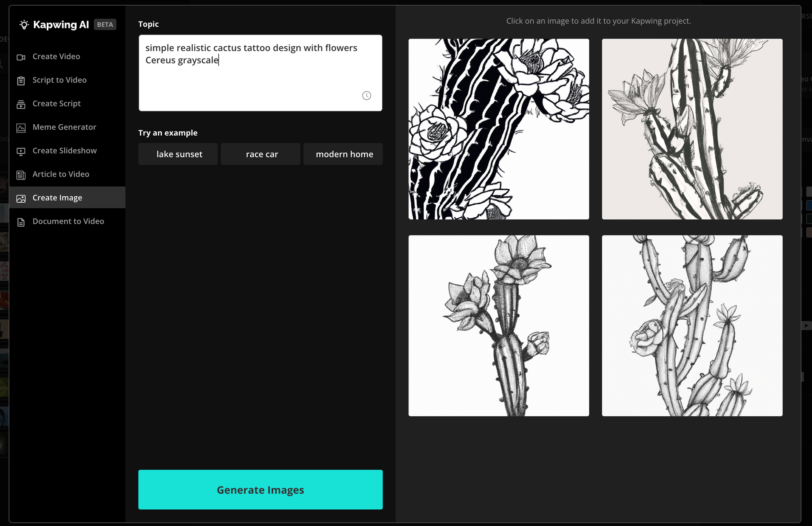Pick the bottom-left flowering cactus image

499,325
